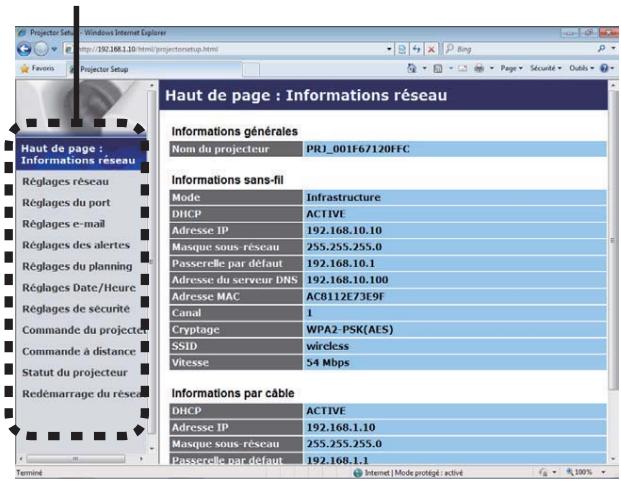
Task: Open the address bar history dropdown arrow
Action: tap(389, 49)
